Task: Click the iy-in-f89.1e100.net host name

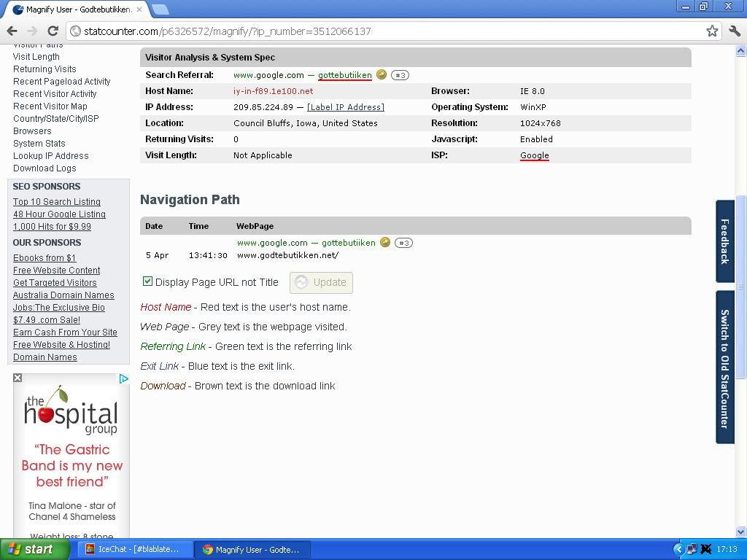Action: [x=273, y=91]
